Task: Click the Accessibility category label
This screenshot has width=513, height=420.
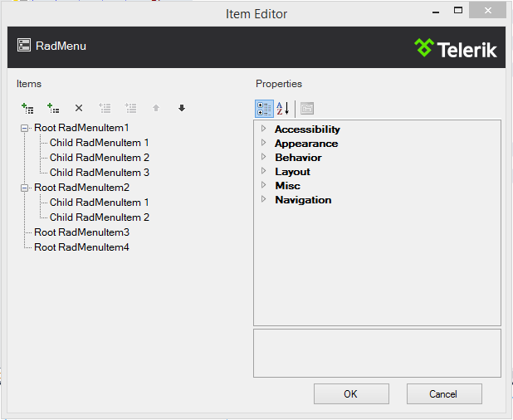Action: 307,129
